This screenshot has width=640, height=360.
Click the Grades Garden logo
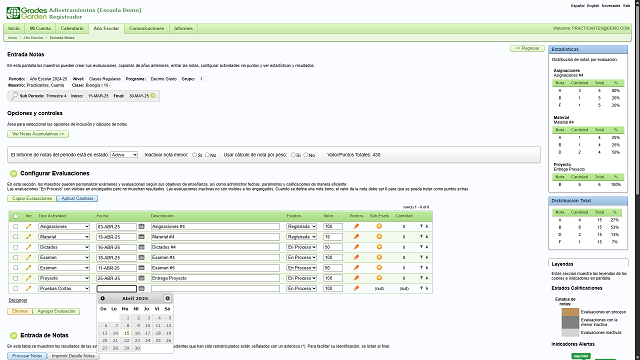click(27, 13)
